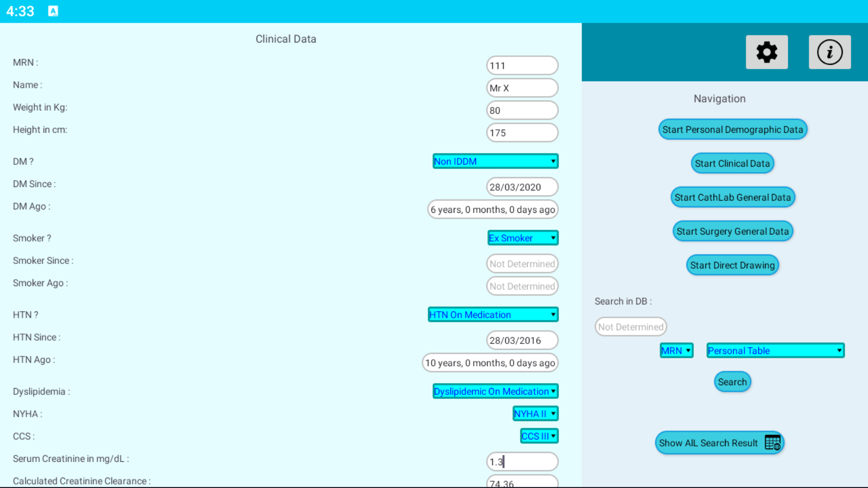The height and width of the screenshot is (488, 868).
Task: Click the info icon button
Action: tap(829, 52)
